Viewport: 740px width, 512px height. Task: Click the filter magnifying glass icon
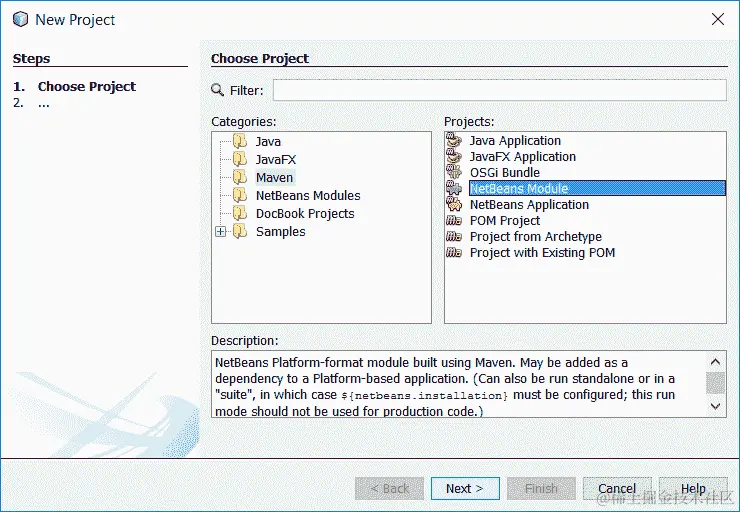click(218, 90)
